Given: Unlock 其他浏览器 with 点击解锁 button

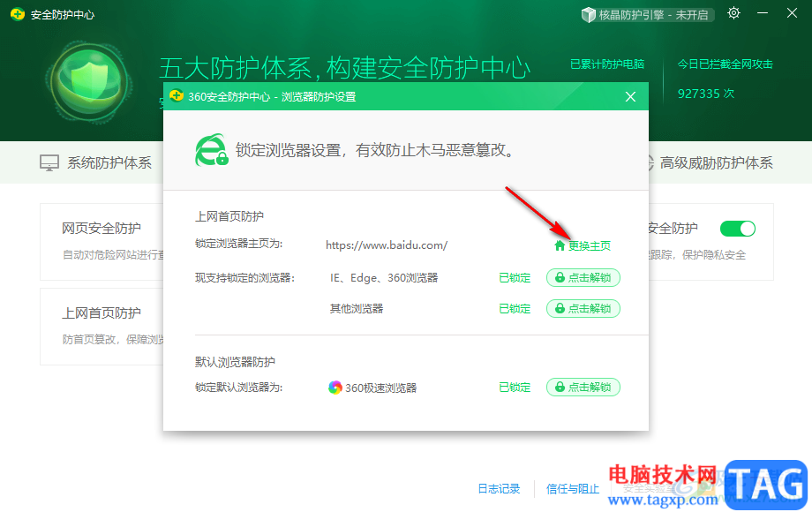Looking at the screenshot, I should click(583, 309).
